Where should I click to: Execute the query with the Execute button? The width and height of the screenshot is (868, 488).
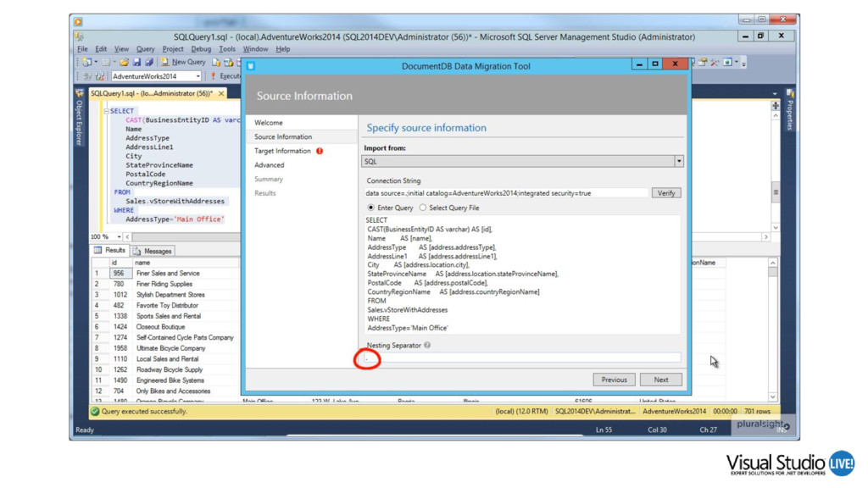225,76
